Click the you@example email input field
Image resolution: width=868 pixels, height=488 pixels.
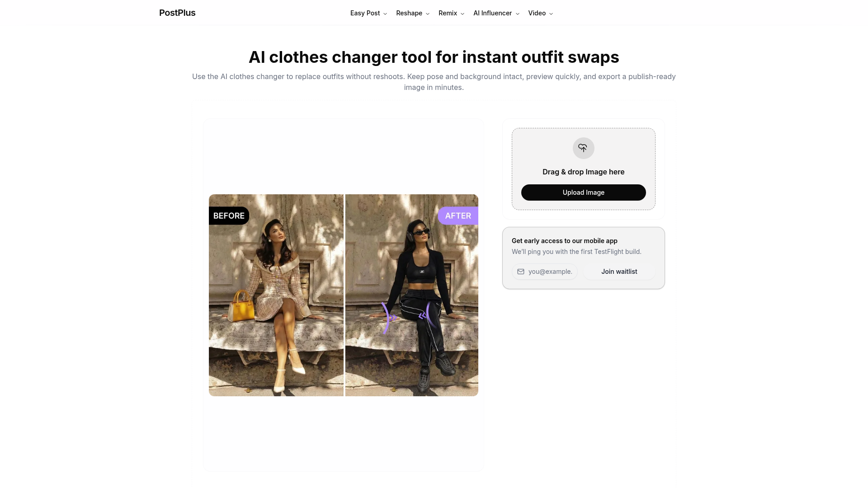(545, 272)
